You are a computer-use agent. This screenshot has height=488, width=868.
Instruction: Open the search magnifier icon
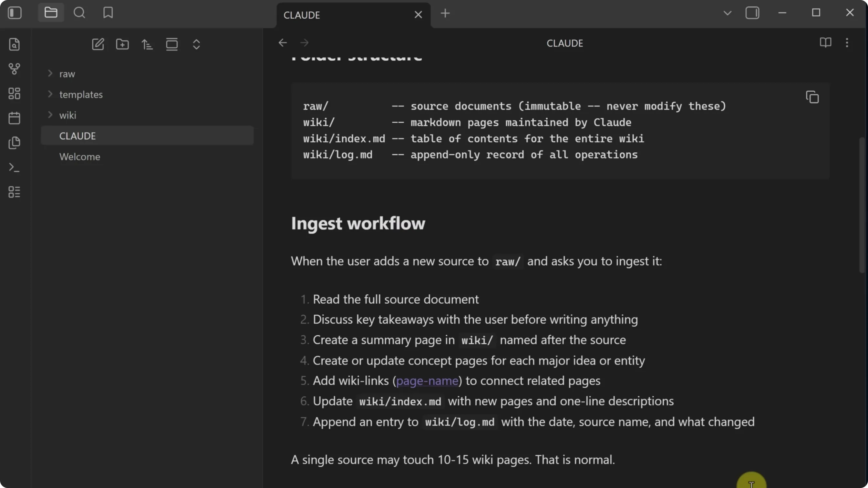coord(79,13)
